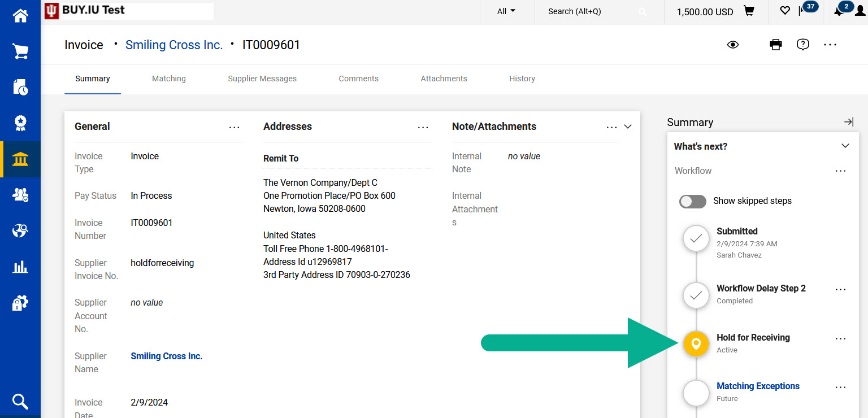The height and width of the screenshot is (418, 868).
Task: Open the Accounts Payable bank icon
Action: click(20, 159)
